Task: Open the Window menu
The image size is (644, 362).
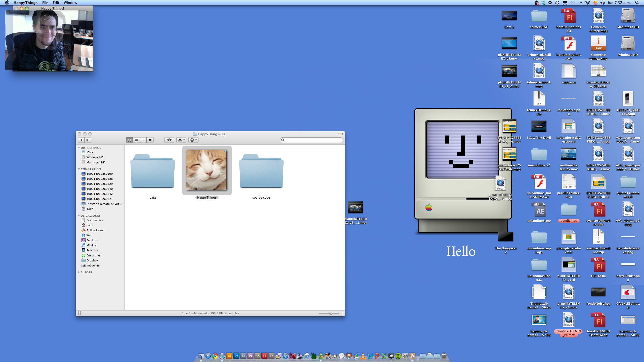Action: tap(70, 3)
